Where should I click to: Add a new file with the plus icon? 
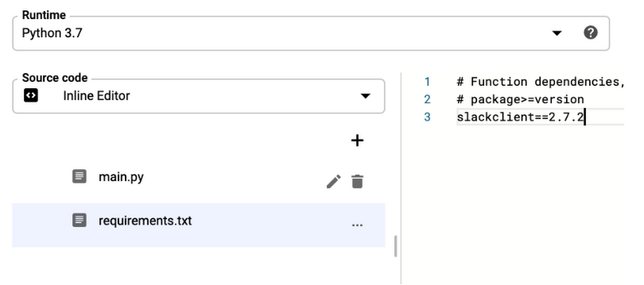point(357,141)
